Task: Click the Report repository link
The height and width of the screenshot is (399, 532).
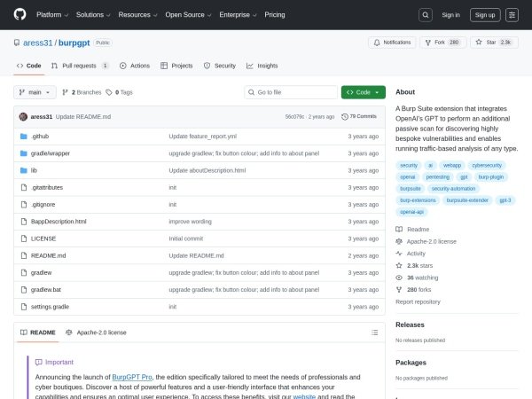Action: coord(418,301)
